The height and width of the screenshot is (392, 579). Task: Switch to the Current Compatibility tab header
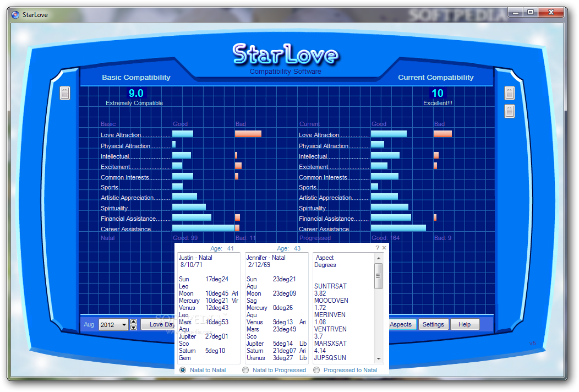coord(436,77)
